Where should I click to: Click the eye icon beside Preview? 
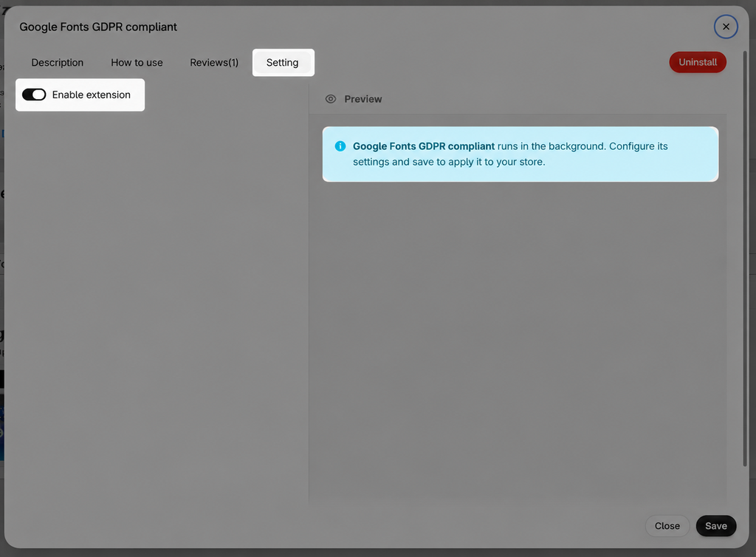(330, 99)
